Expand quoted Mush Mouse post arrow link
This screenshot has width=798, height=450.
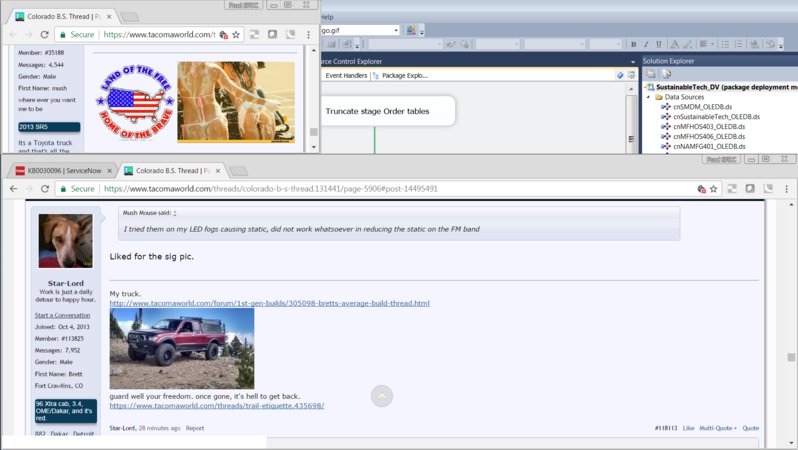(x=175, y=213)
